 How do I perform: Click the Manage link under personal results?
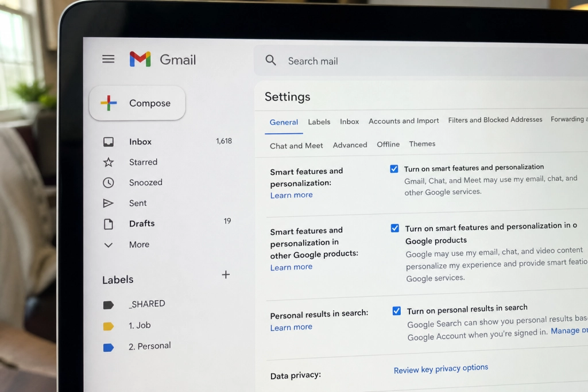point(569,331)
